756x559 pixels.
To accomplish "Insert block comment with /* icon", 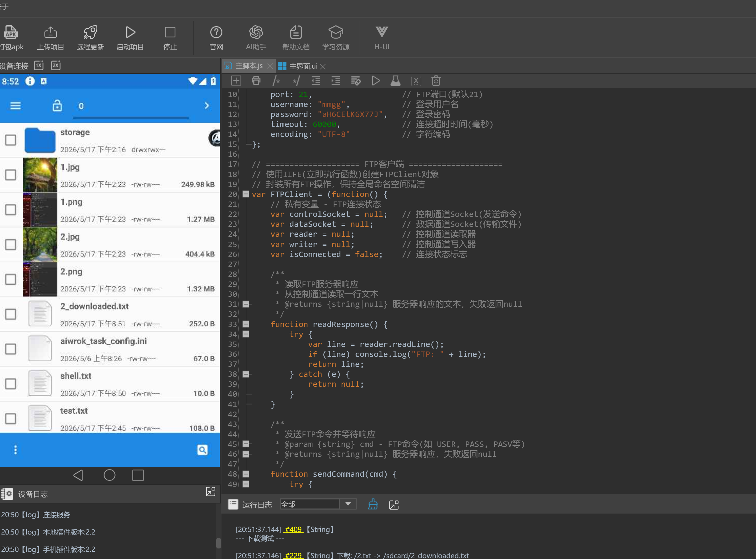I will tap(276, 81).
